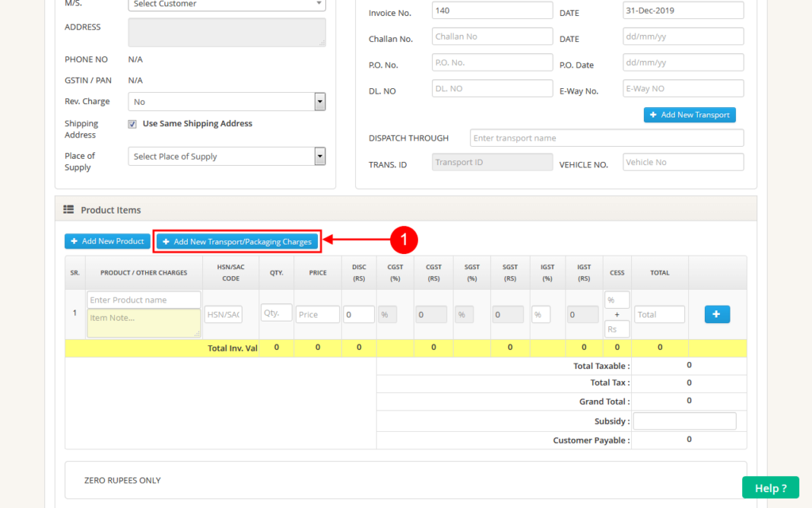Click the Enter Product name field

143,299
